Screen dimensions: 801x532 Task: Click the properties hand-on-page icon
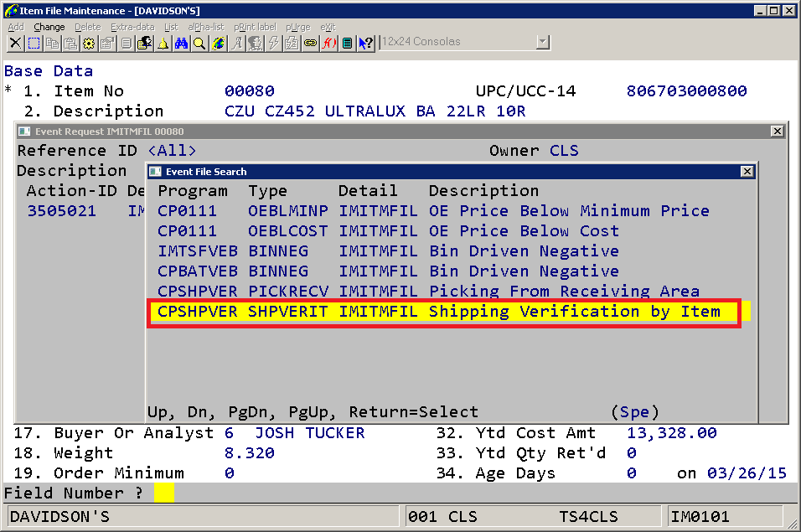107,43
